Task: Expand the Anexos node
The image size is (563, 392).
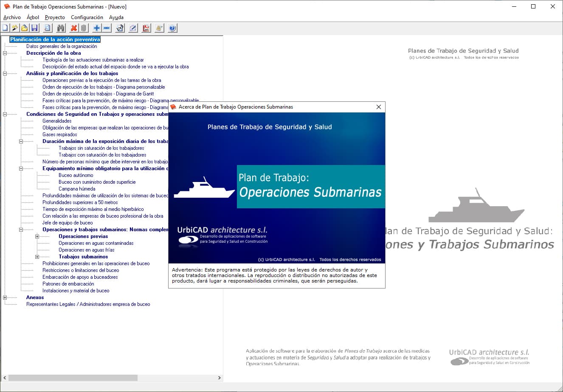Action: [5, 297]
